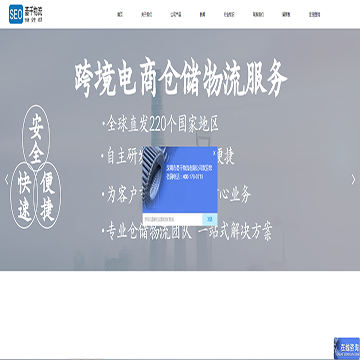Open the 关于我们 navigation item
The image size is (360, 360).
click(x=146, y=14)
